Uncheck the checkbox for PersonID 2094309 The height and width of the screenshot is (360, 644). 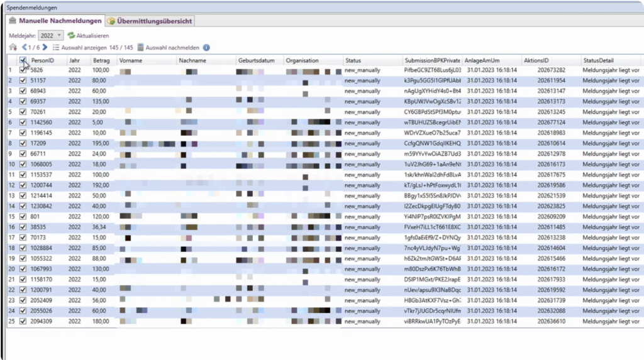coord(23,322)
